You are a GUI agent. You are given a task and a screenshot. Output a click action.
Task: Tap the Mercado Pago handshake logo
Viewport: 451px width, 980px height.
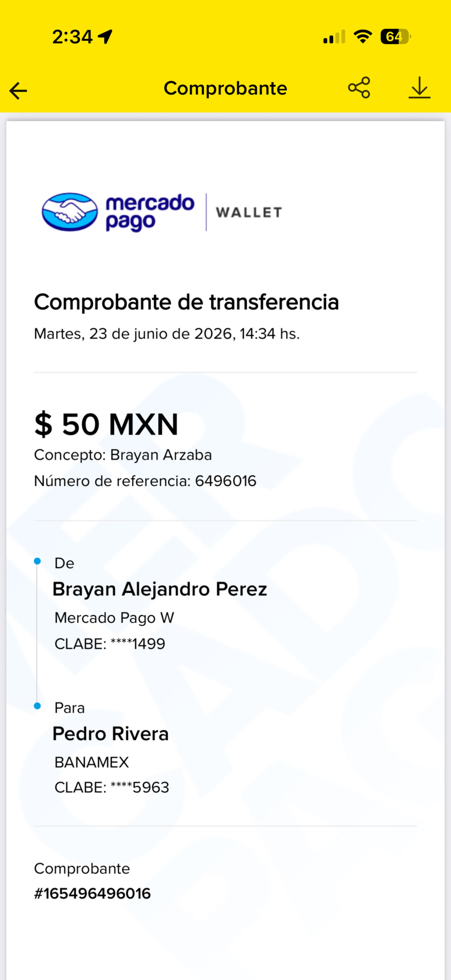click(70, 212)
